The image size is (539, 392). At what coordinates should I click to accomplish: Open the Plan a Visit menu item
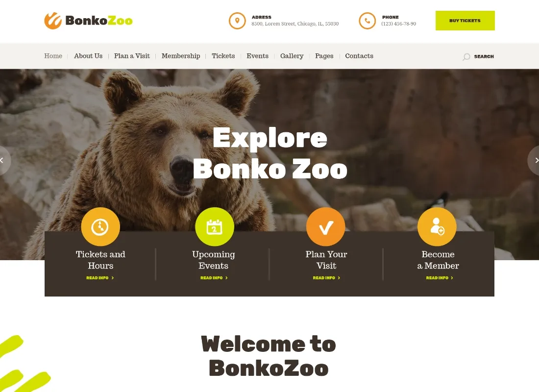[x=132, y=56]
